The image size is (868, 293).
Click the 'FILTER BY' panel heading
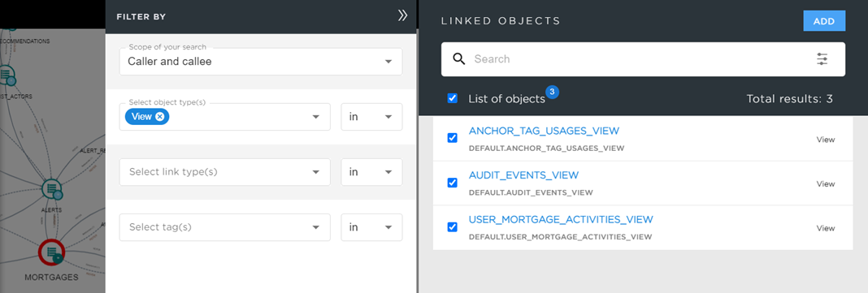(141, 17)
